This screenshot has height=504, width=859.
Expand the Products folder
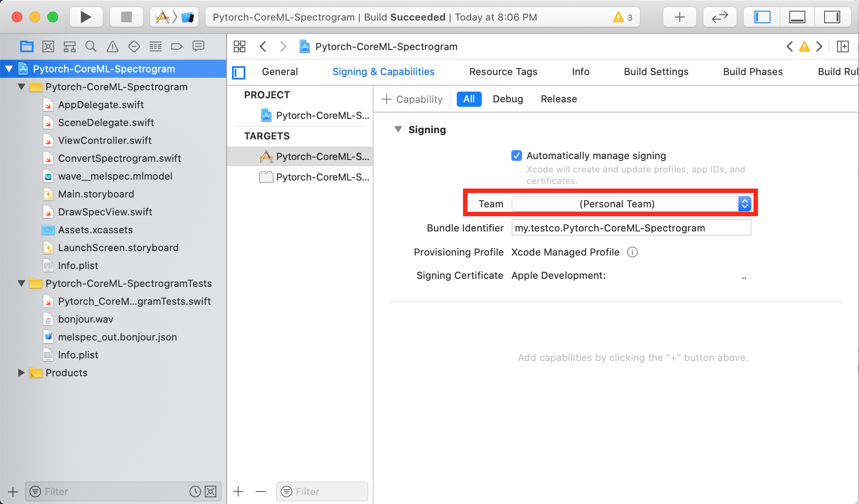click(x=21, y=373)
